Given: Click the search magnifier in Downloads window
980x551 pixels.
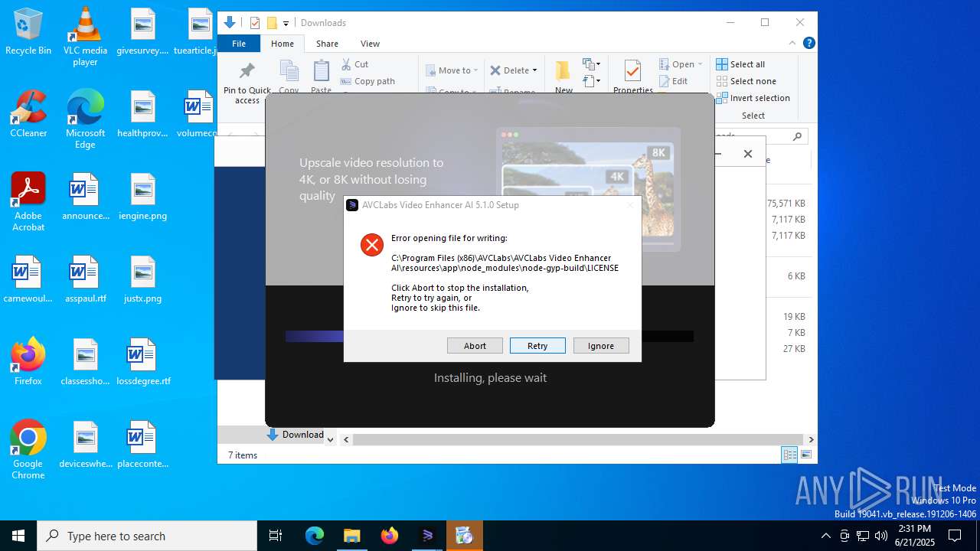Looking at the screenshot, I should pos(797,136).
